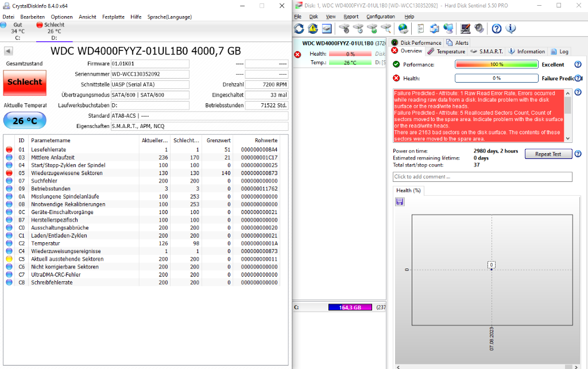Click the blue info bubble toolbar icon
Screen dimensions: 588x369
click(x=510, y=29)
